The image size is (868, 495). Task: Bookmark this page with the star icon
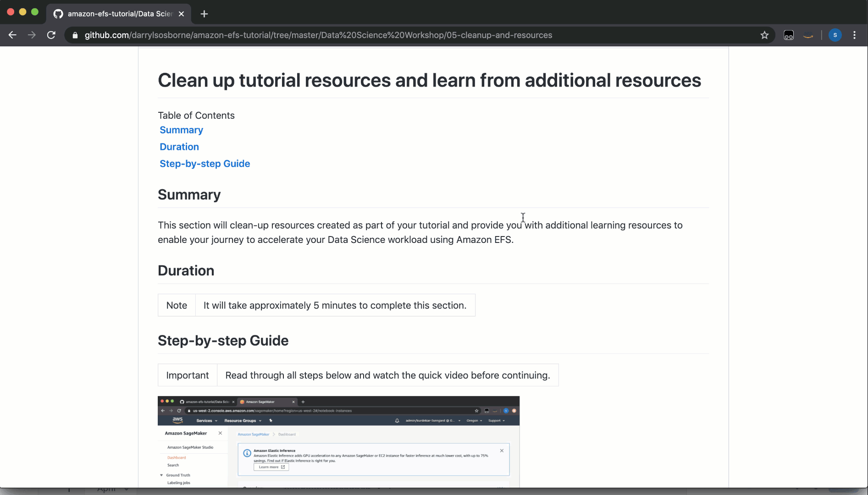(x=764, y=35)
